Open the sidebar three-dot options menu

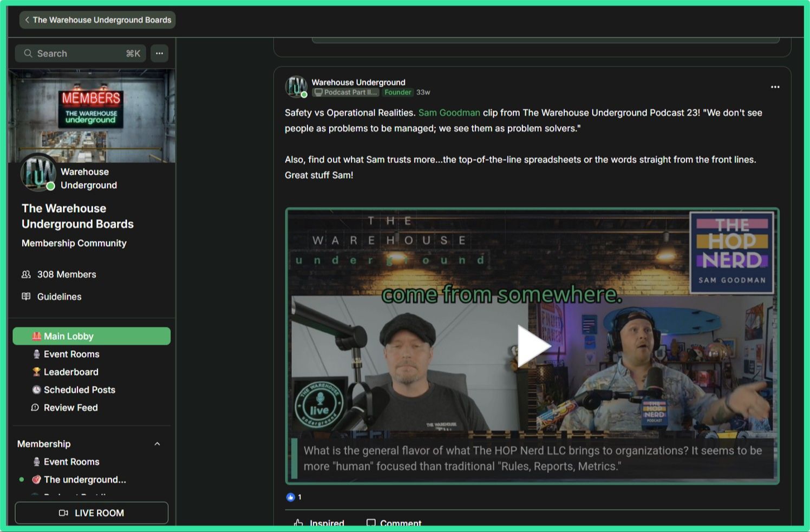(159, 54)
